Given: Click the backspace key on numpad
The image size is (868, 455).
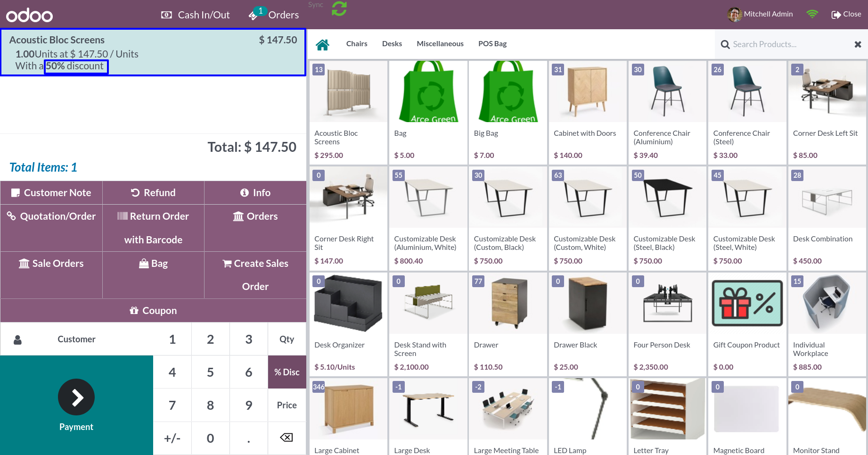Looking at the screenshot, I should [287, 438].
